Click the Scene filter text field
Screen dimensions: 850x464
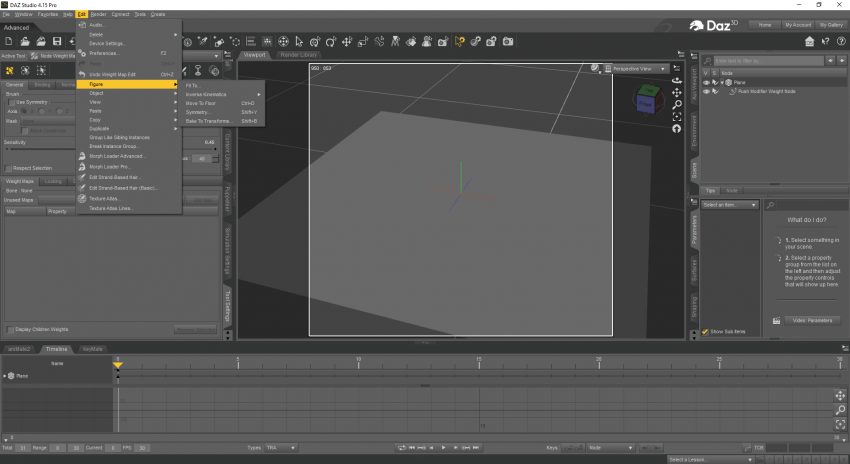click(x=769, y=61)
